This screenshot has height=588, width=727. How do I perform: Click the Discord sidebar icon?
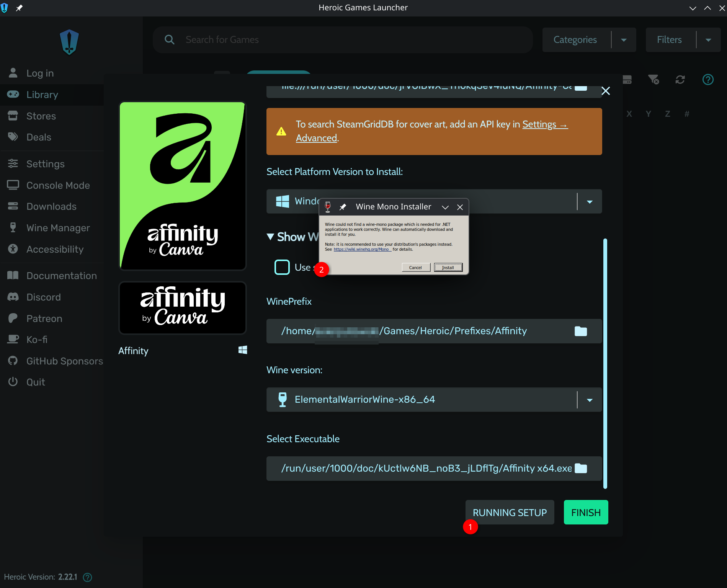click(13, 297)
